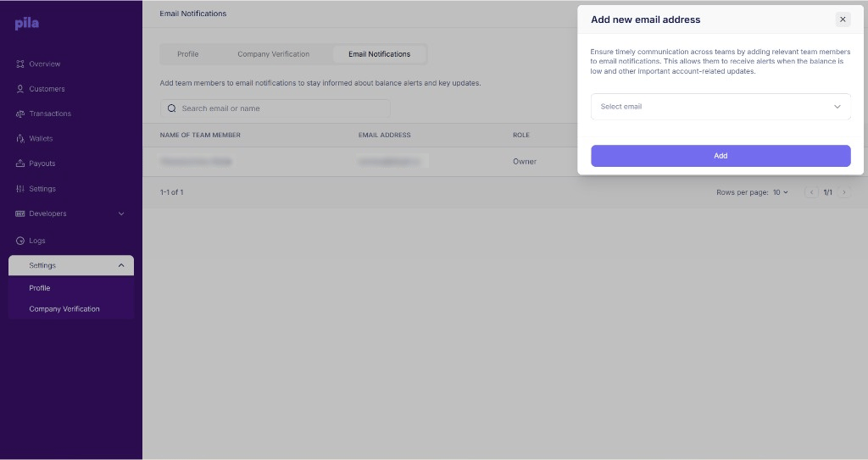868x460 pixels.
Task: Open the Select email dropdown
Action: [x=721, y=107]
